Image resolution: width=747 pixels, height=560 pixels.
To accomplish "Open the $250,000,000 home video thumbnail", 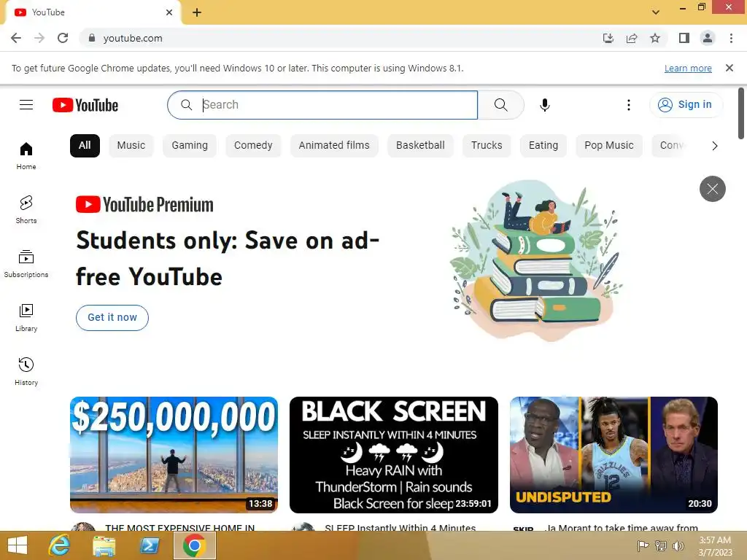I will 174,455.
